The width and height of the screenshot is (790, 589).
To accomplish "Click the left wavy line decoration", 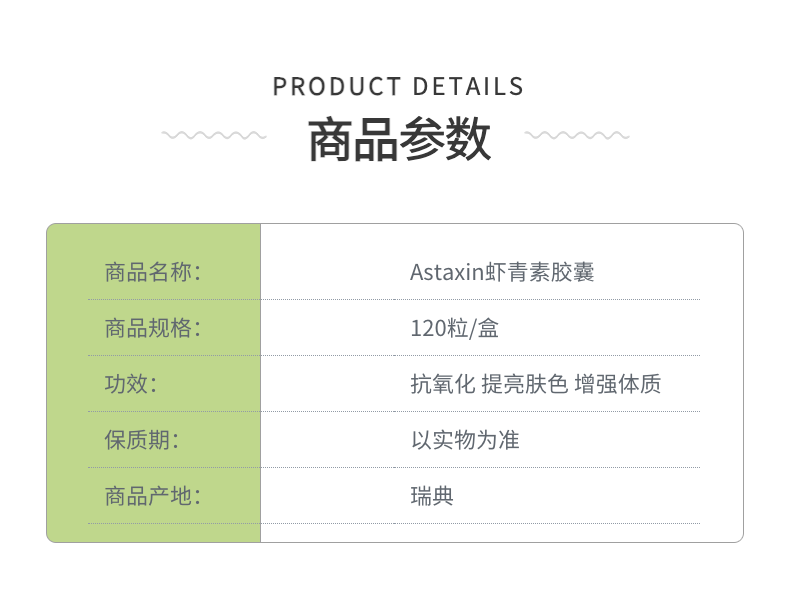I will point(214,135).
